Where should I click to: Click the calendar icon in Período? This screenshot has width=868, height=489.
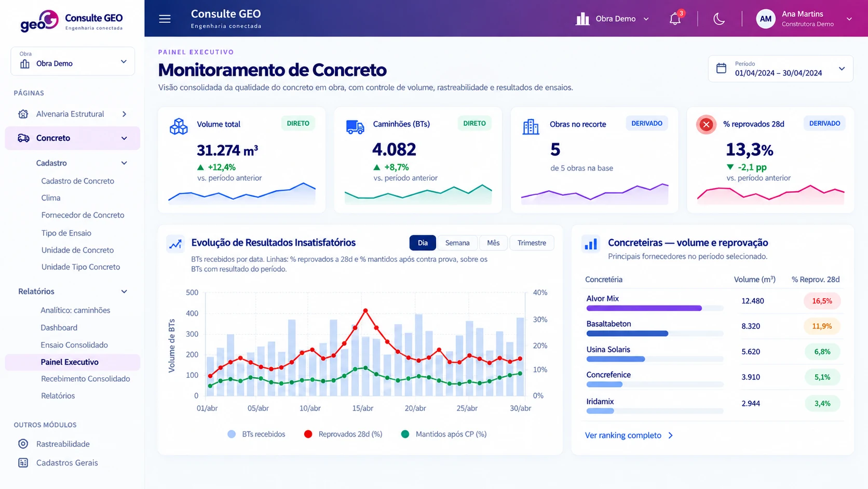point(721,68)
